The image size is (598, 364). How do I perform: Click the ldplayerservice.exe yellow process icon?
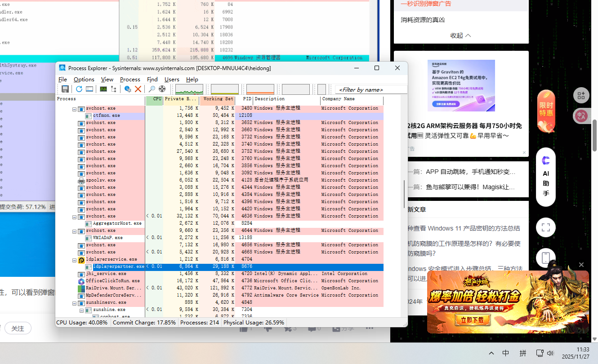(81, 259)
